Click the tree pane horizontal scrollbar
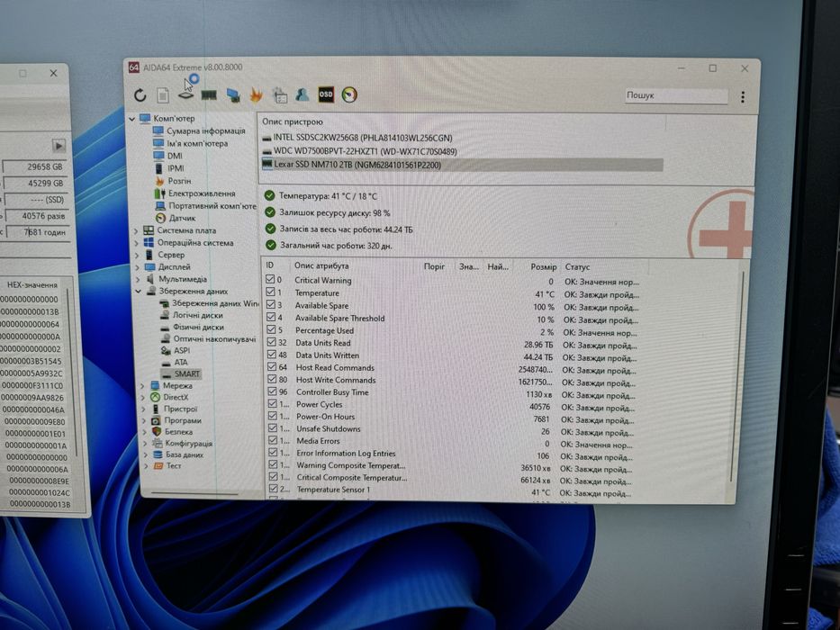Image resolution: width=840 pixels, height=630 pixels. coord(195,493)
